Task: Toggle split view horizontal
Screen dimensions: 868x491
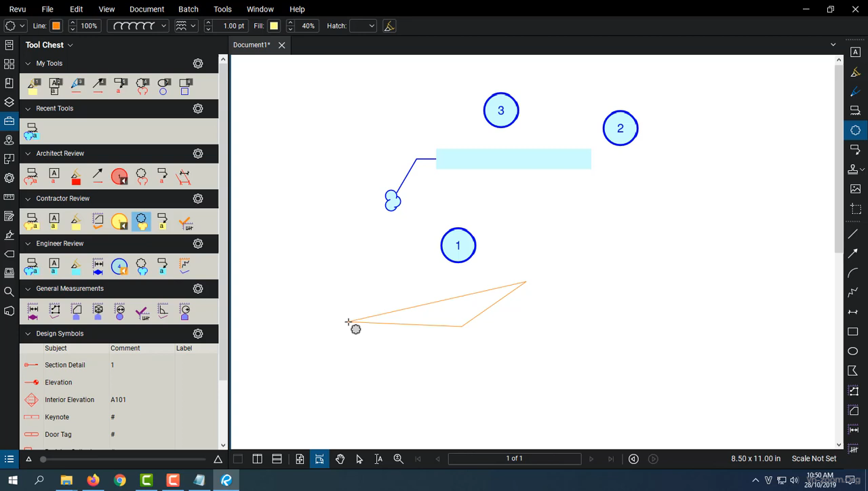Action: click(277, 459)
